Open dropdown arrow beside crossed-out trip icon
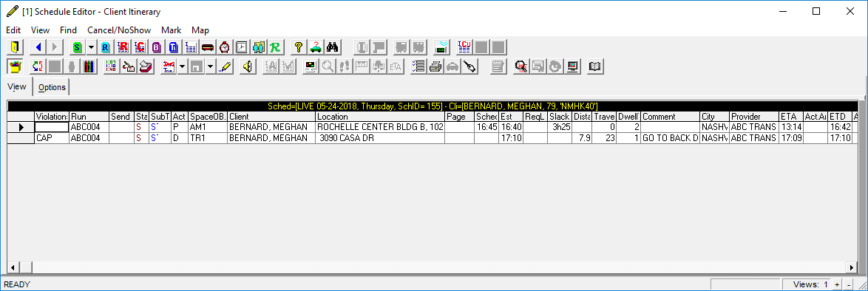 click(x=181, y=66)
